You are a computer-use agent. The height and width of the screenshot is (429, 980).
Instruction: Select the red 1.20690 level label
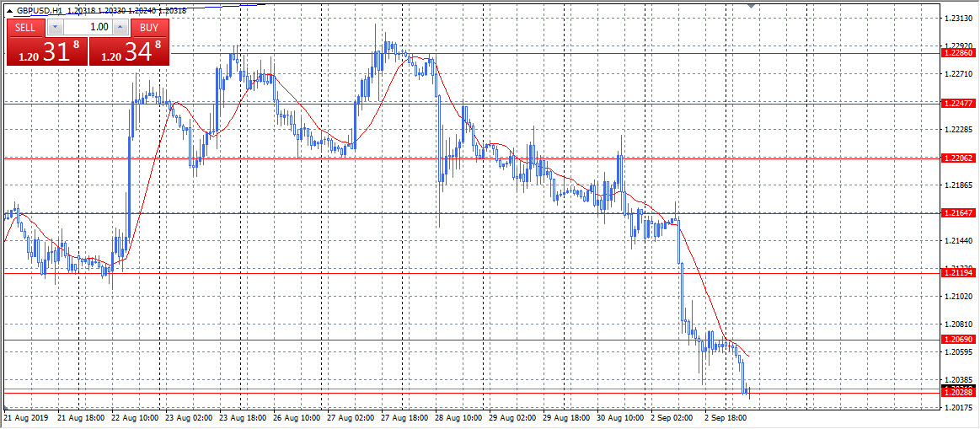[959, 340]
